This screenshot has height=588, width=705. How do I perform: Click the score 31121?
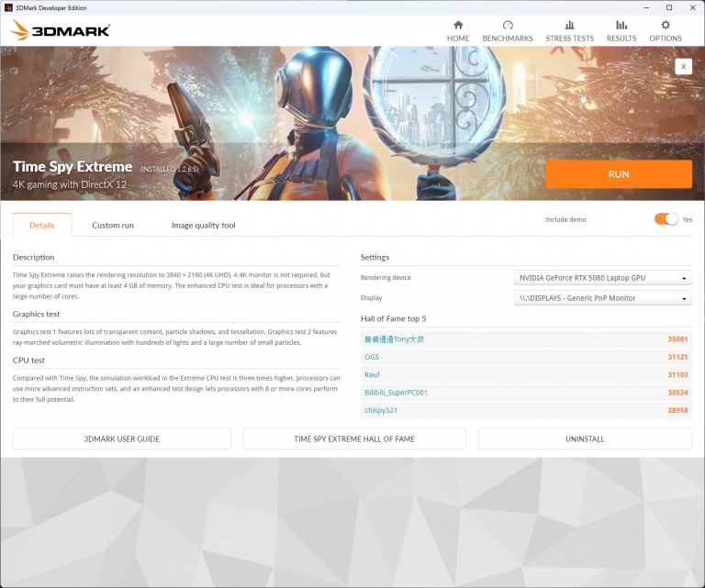click(x=677, y=357)
